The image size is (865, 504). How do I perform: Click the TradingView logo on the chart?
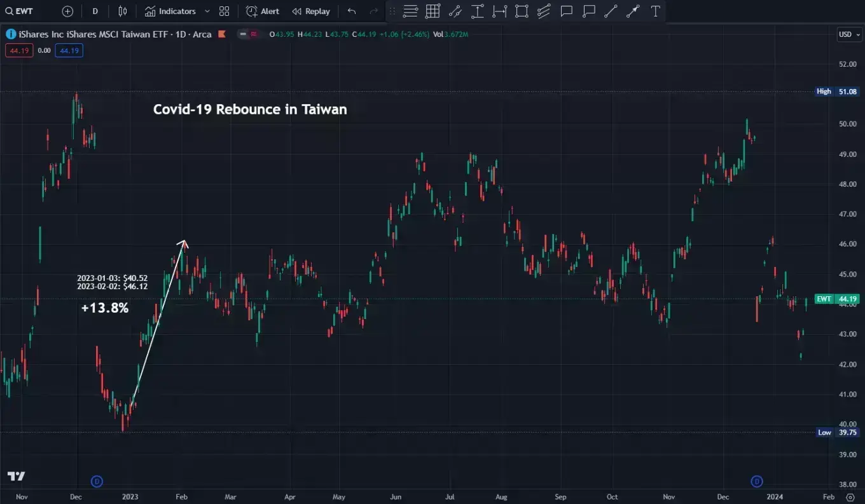point(16,477)
